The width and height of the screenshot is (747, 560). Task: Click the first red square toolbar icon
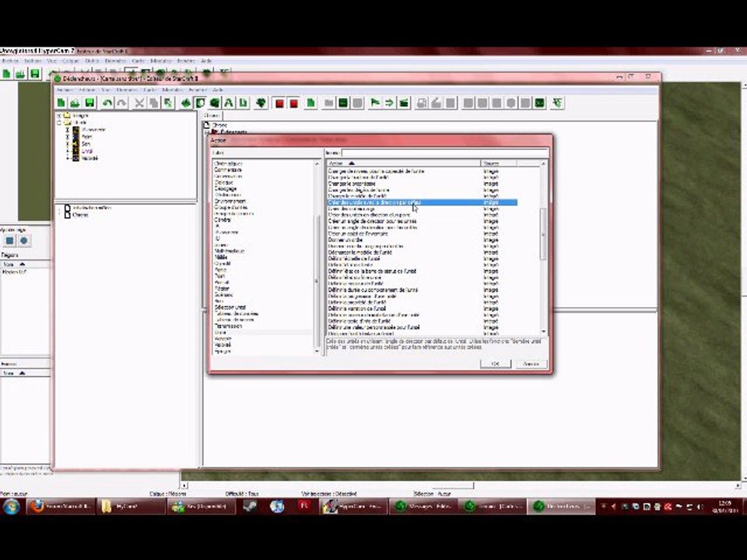[x=279, y=103]
